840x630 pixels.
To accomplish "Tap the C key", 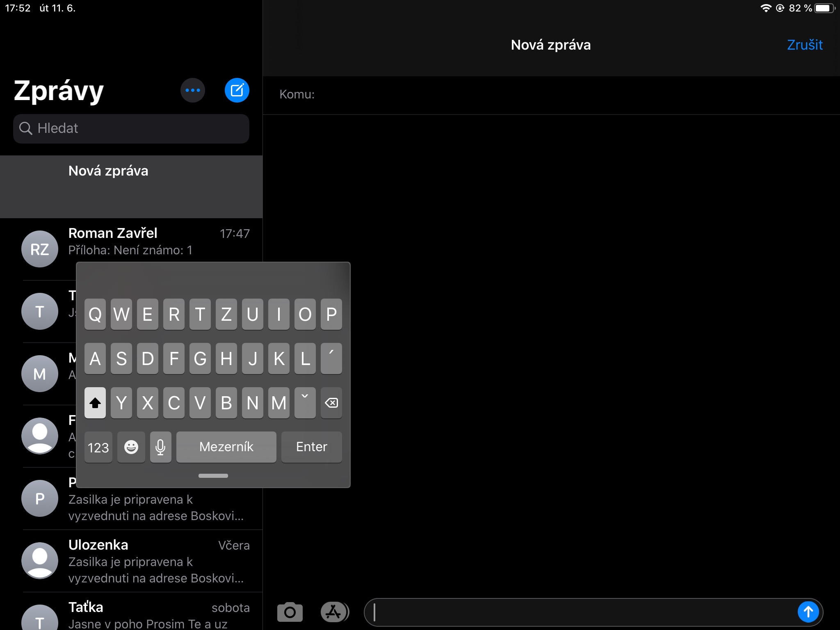I will pyautogui.click(x=174, y=403).
